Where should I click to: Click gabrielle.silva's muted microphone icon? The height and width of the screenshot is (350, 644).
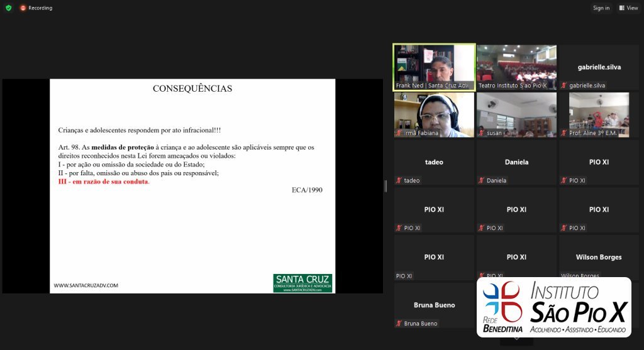pos(564,85)
